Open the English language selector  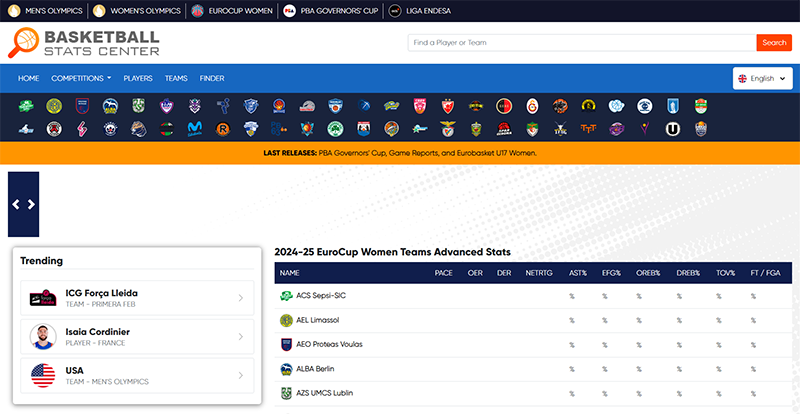762,79
